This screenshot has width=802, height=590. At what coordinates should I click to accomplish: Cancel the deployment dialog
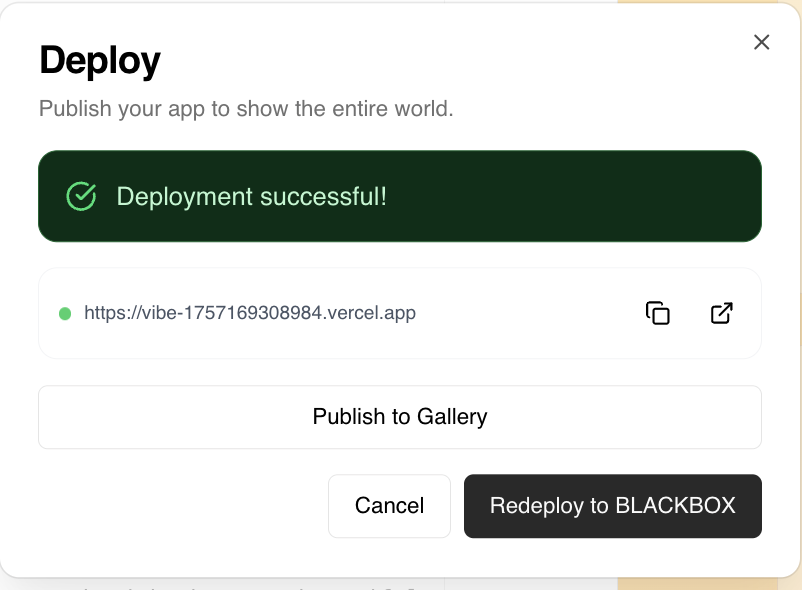389,506
